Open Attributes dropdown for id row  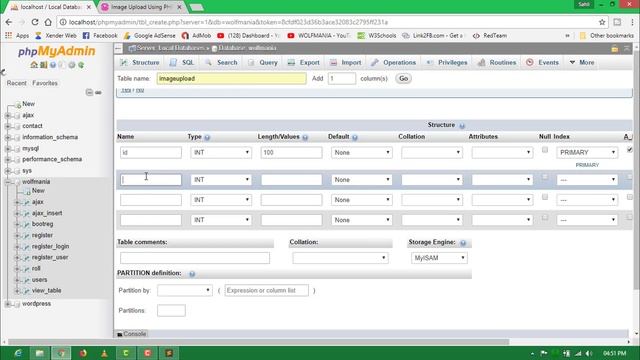(502, 152)
